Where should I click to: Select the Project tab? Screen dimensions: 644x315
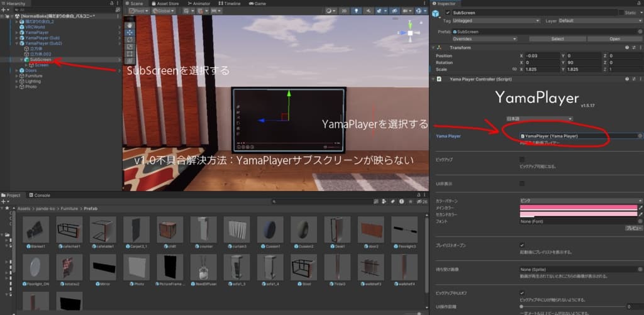13,195
